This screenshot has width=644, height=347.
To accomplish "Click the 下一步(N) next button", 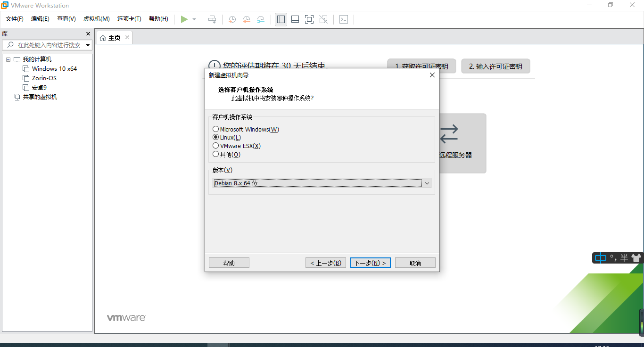I will point(371,263).
